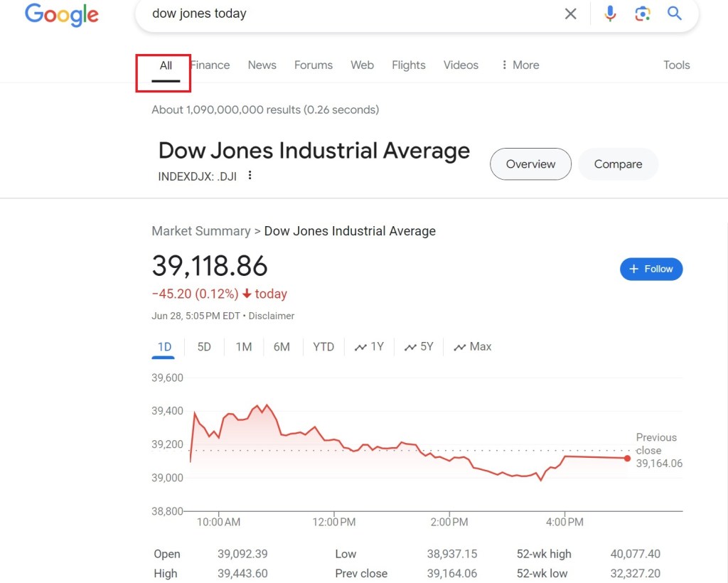The image size is (728, 583).
Task: Select the Max chart range
Action: [473, 347]
